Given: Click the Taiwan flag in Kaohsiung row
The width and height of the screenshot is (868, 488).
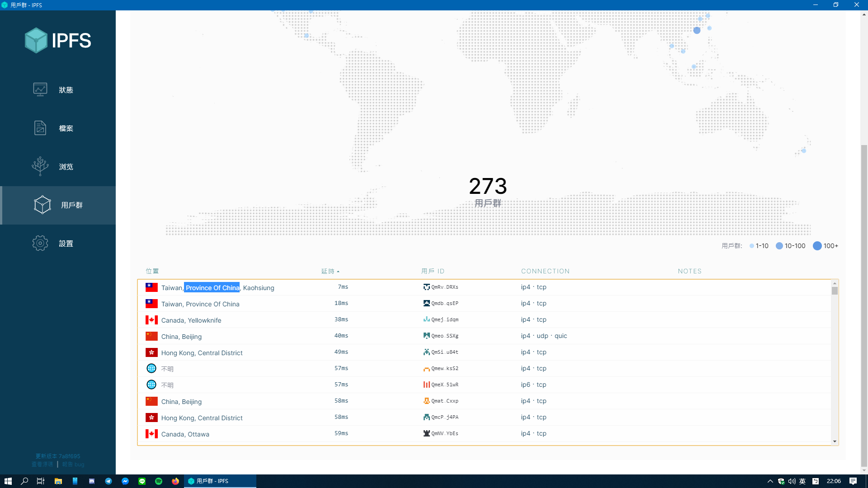Looking at the screenshot, I should tap(151, 287).
